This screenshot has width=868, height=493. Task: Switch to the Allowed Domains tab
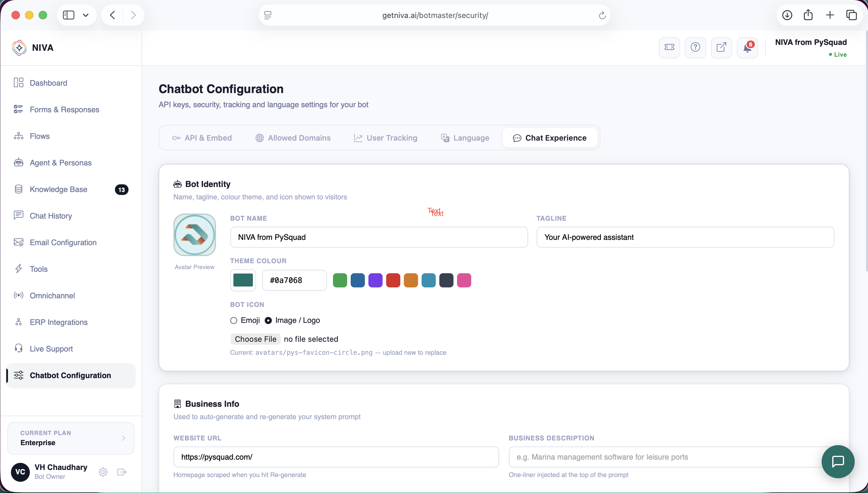tap(292, 138)
